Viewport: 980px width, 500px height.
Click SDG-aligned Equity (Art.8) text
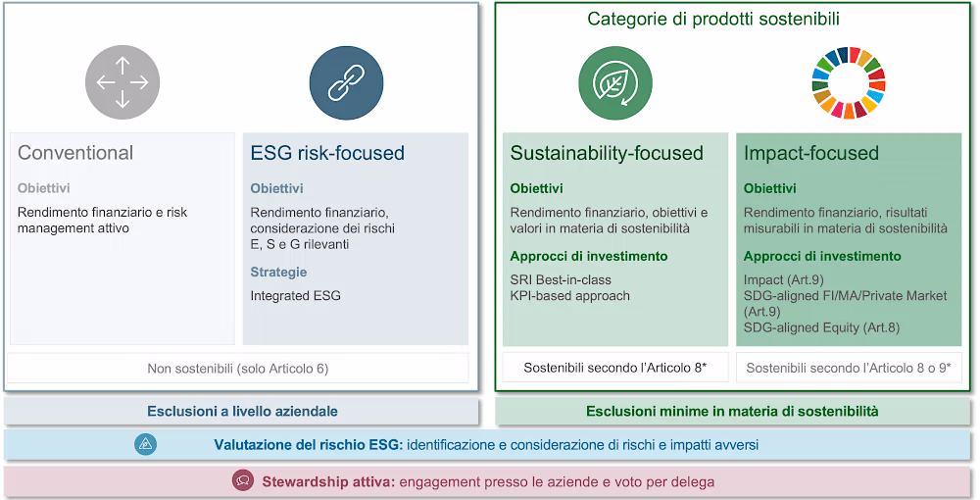coord(821,327)
